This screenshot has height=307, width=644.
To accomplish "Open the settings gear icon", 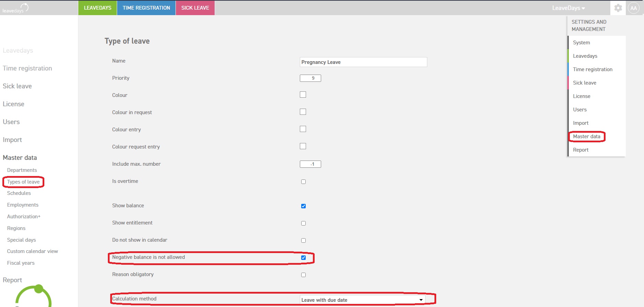I will point(618,8).
